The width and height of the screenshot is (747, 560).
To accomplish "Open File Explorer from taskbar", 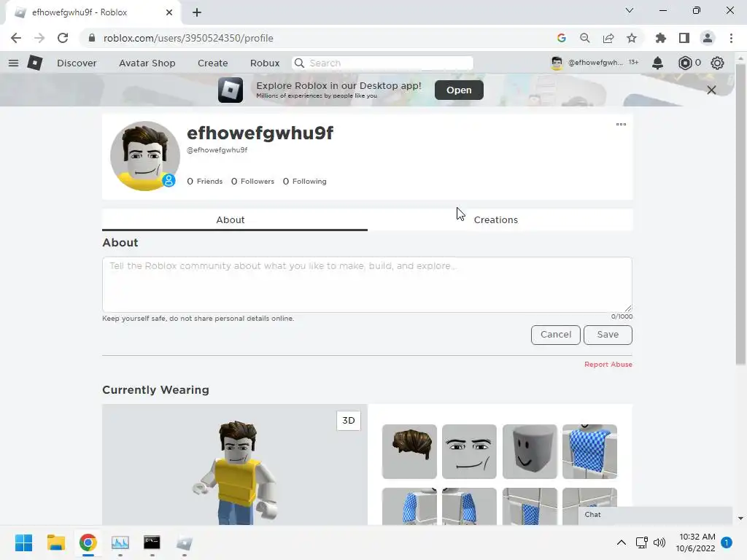I will point(55,542).
